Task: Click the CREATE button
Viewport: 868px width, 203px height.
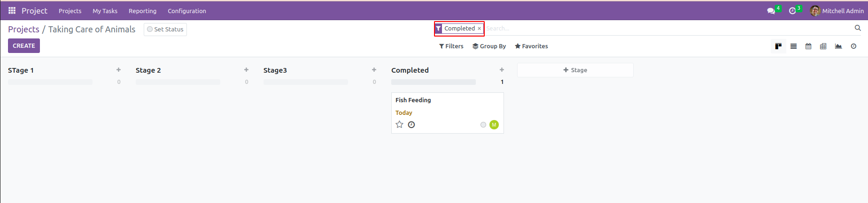Action: (24, 45)
